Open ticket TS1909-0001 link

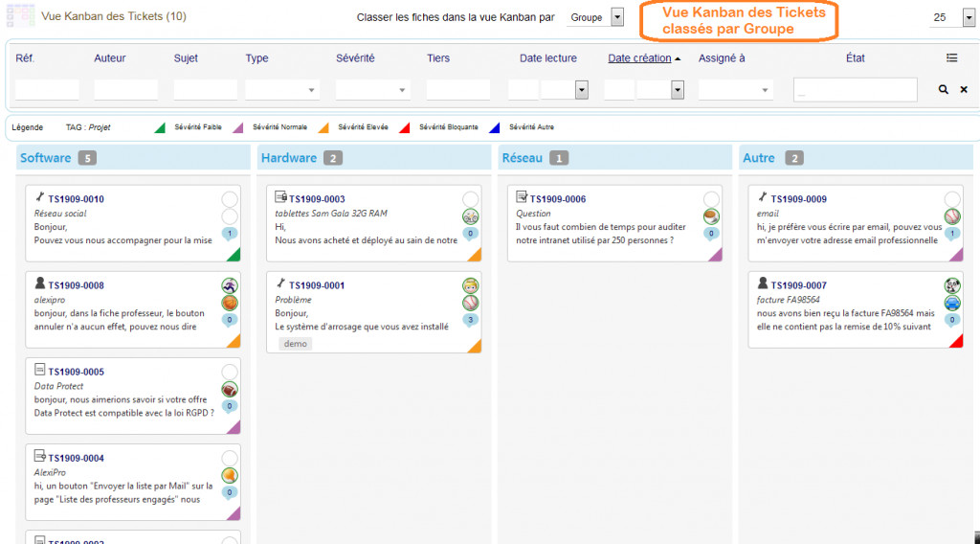317,285
